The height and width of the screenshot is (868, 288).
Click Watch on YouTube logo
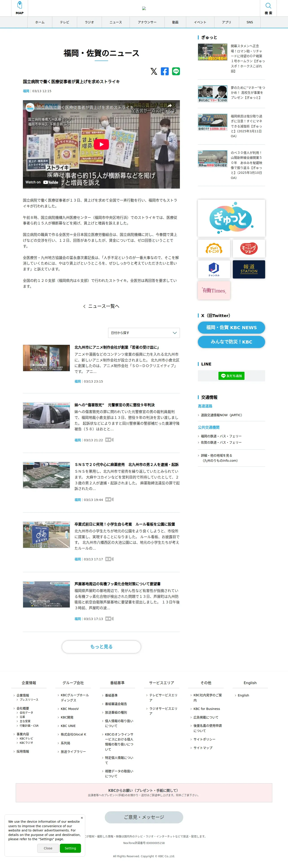tap(42, 182)
